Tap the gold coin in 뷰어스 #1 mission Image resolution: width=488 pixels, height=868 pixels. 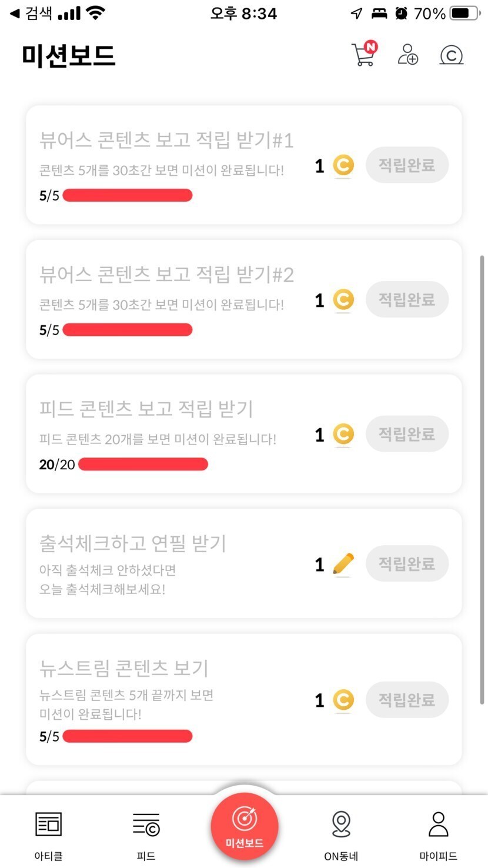coord(343,166)
